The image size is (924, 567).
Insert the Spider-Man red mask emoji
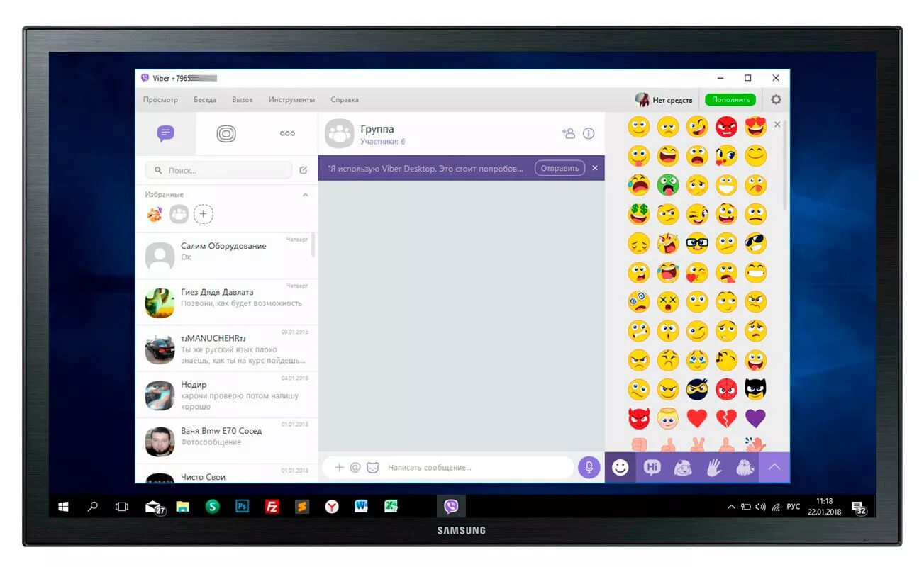click(726, 388)
